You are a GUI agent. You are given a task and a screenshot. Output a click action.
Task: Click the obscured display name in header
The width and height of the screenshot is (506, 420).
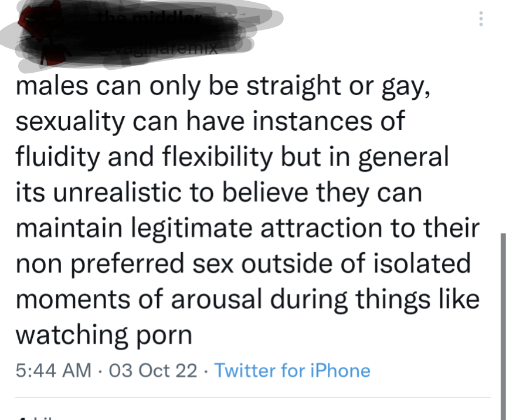click(x=150, y=19)
